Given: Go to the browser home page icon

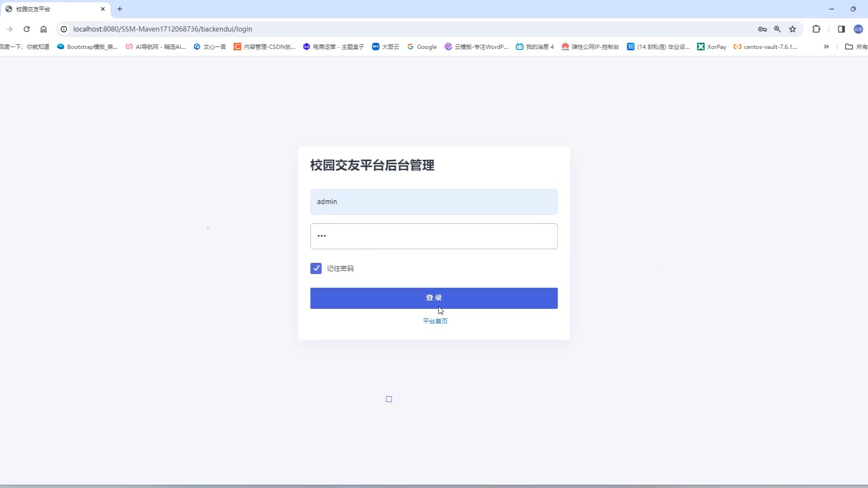Looking at the screenshot, I should (44, 29).
